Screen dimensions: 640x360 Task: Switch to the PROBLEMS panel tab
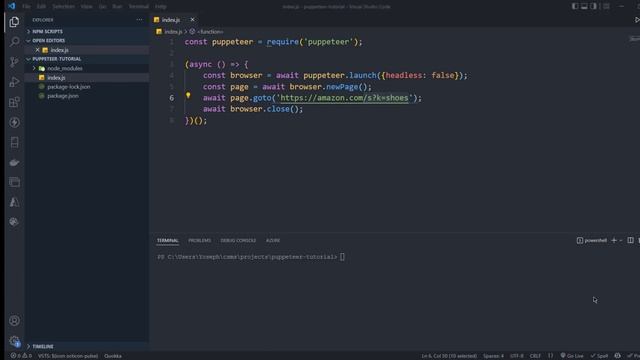click(200, 240)
